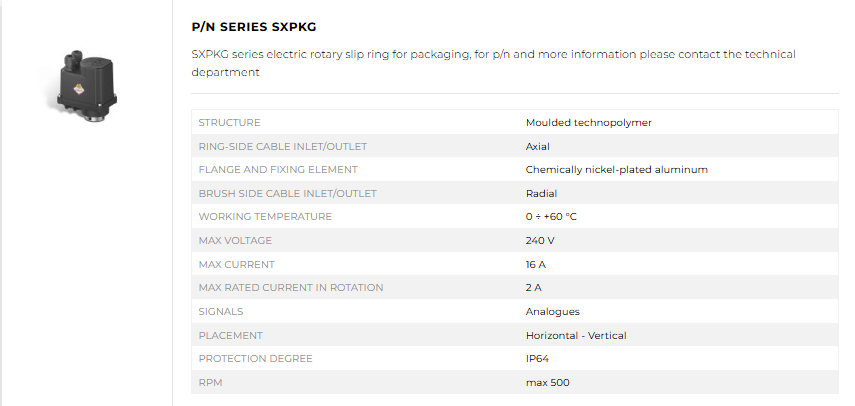Select the P/N SERIES SXPKG heading

pos(254,27)
